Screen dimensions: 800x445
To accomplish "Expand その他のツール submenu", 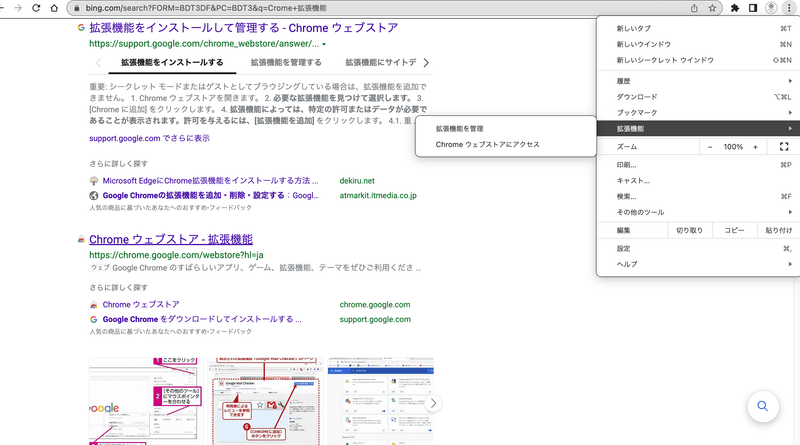I will pos(698,212).
